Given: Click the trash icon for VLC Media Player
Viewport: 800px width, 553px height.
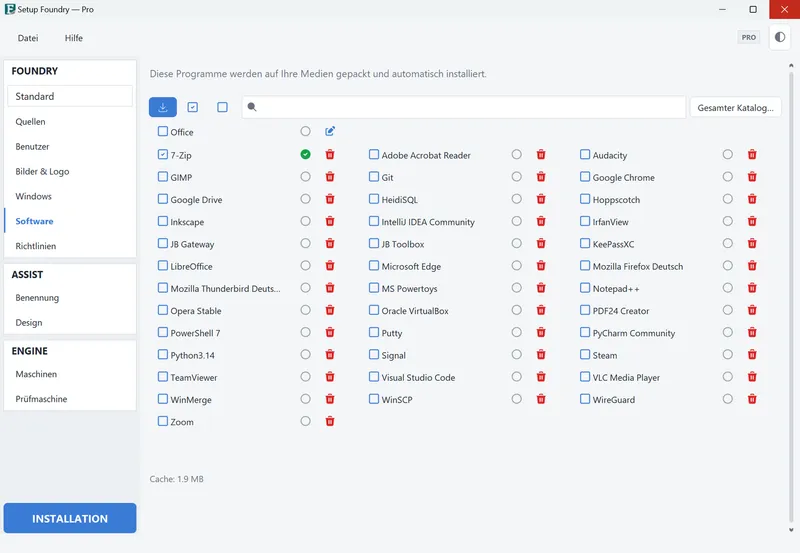Looking at the screenshot, I should coord(752,376).
